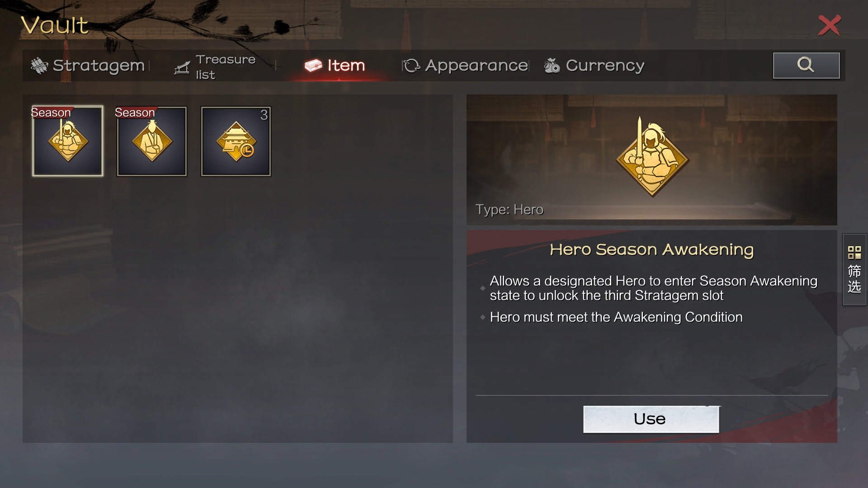Use the Hero Season Awakening item
Viewport: 868px width, 488px height.
651,419
